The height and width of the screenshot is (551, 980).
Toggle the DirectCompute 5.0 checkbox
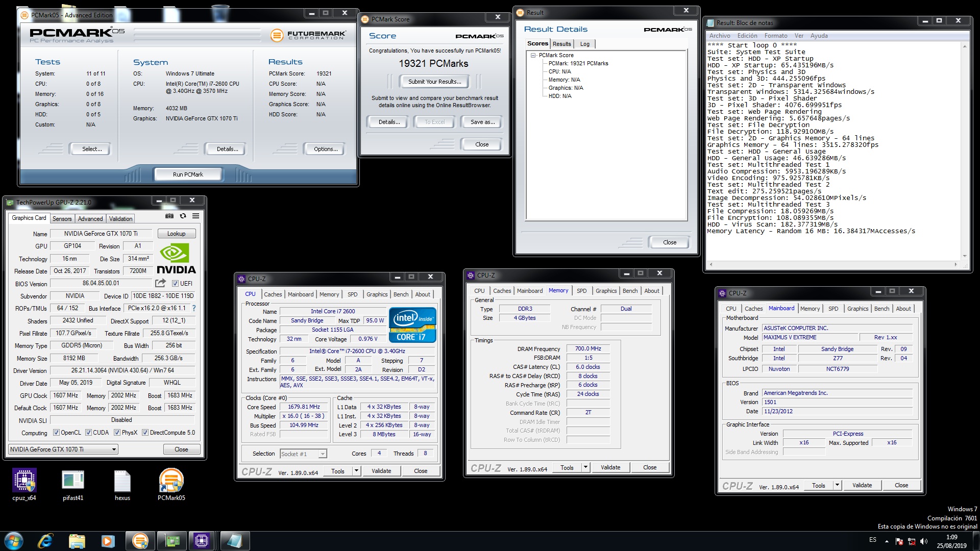(145, 433)
